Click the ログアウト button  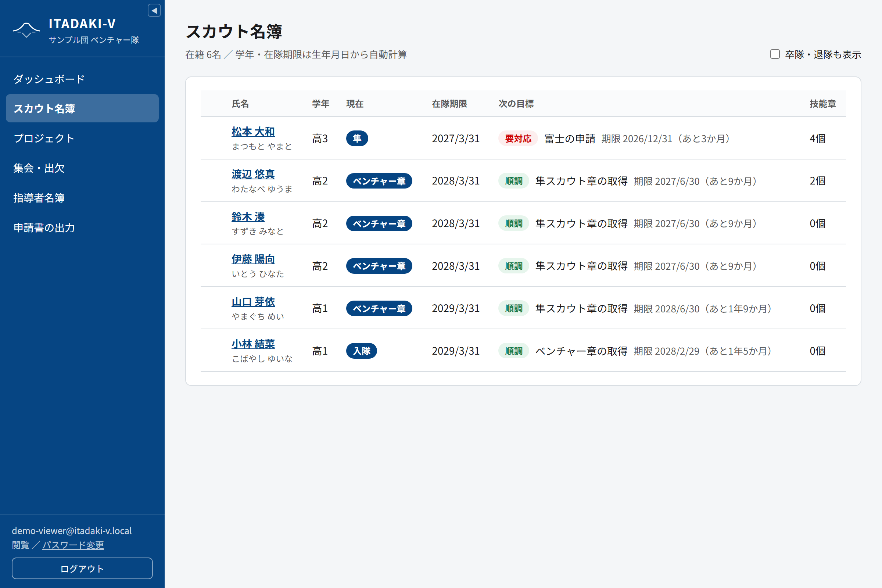tap(82, 569)
